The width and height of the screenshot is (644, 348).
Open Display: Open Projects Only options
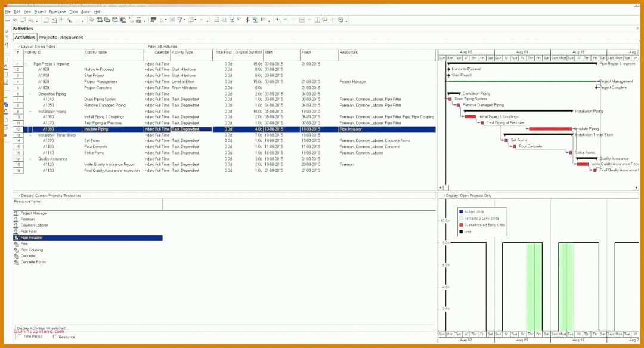coord(467,195)
